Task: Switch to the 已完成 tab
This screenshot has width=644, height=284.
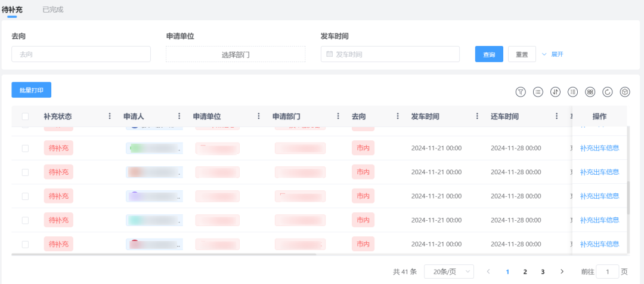Action: tap(52, 10)
